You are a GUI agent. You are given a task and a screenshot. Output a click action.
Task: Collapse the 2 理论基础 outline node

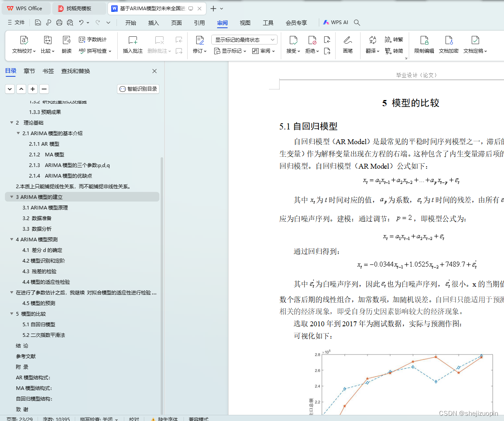click(11, 123)
